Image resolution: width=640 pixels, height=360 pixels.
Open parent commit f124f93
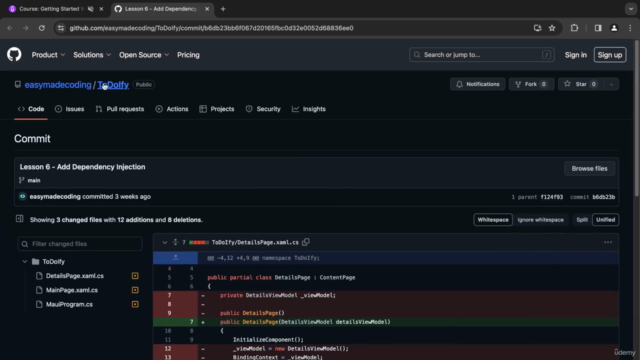coord(551,197)
